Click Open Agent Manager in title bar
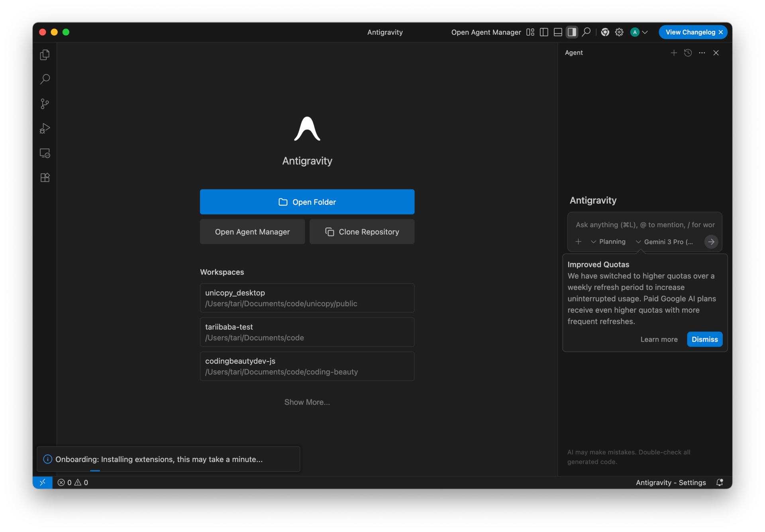The height and width of the screenshot is (532, 765). [486, 32]
